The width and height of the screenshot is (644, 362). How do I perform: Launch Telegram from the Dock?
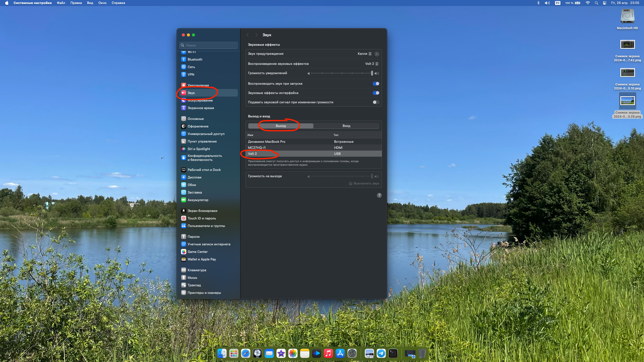click(x=381, y=353)
